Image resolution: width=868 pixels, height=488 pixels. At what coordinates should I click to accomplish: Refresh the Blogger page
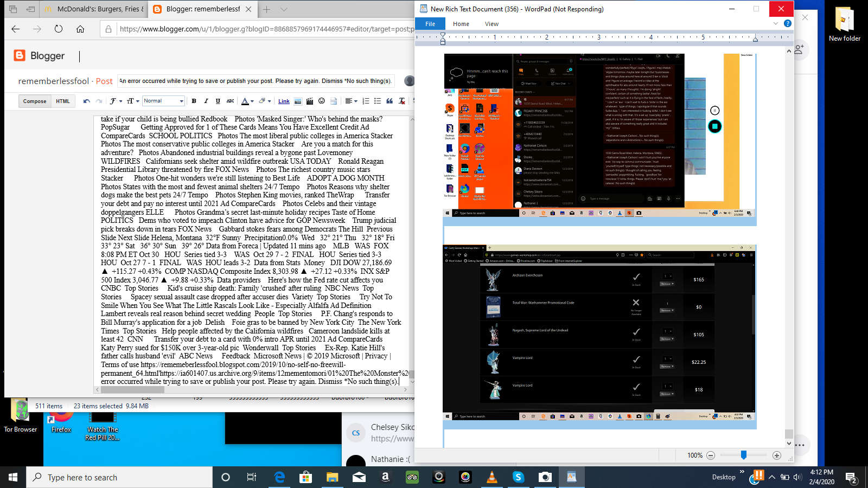pos(59,29)
